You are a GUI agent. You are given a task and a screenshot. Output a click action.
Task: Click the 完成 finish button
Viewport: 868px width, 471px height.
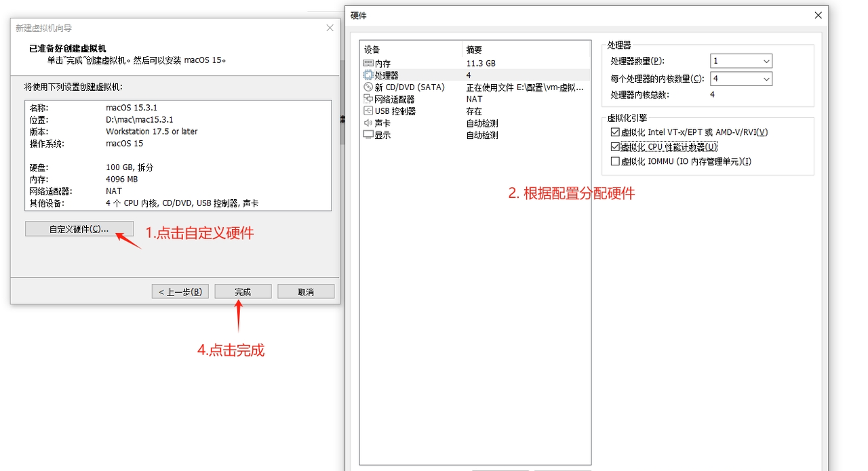[x=243, y=291]
